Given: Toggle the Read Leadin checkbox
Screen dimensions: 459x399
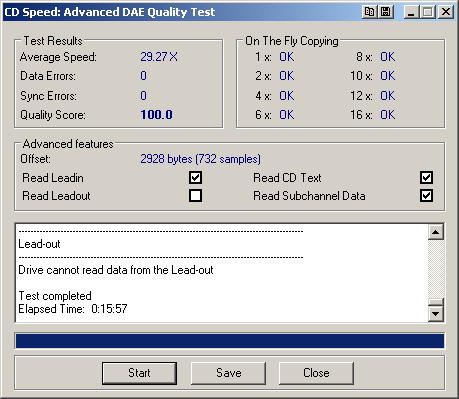Looking at the screenshot, I should coord(195,178).
